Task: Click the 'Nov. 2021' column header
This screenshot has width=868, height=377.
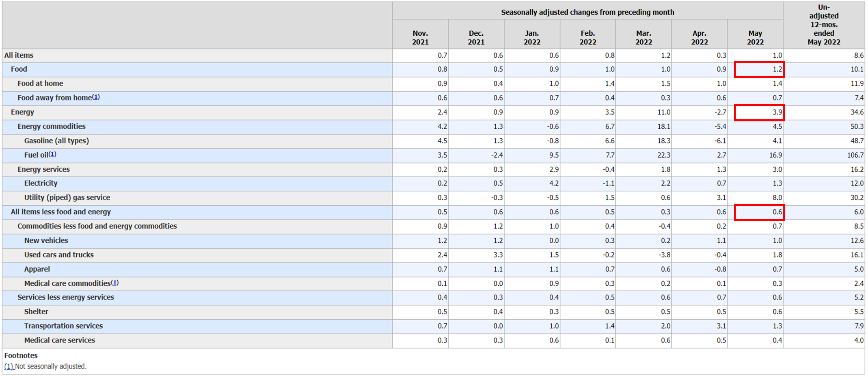Action: point(420,37)
